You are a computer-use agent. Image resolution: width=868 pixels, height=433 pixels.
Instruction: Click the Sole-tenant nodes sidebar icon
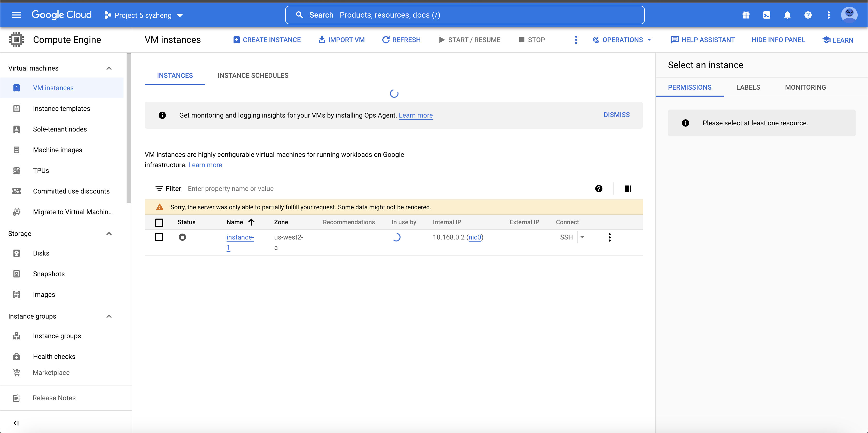point(16,129)
